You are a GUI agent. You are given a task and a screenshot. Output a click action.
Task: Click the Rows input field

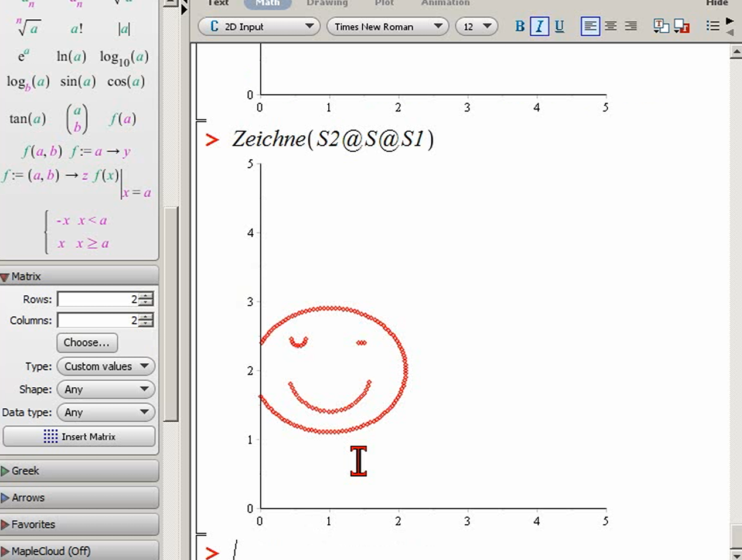pos(98,299)
